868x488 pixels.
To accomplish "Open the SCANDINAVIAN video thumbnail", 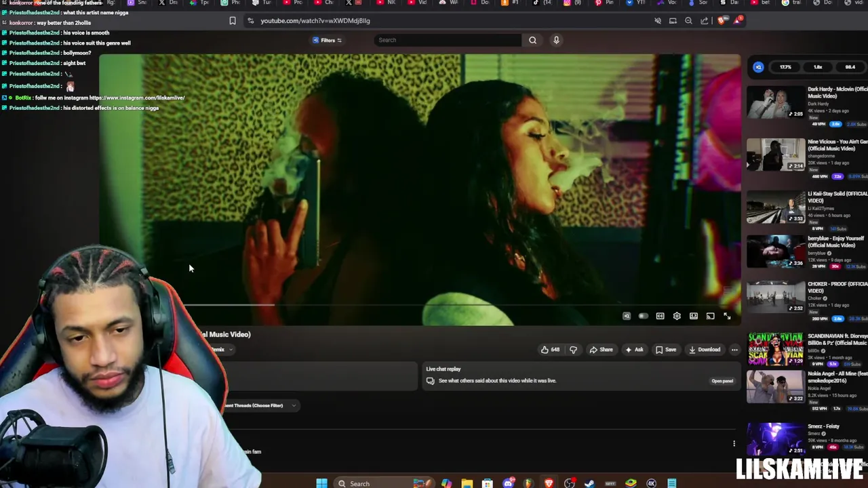I will (776, 349).
